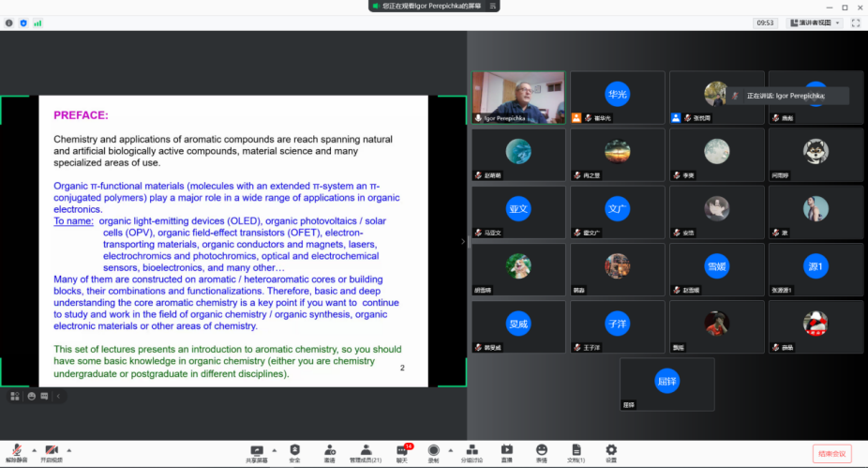Image resolution: width=868 pixels, height=468 pixels.
Task: Open the Documents (1) icon
Action: 576,451
